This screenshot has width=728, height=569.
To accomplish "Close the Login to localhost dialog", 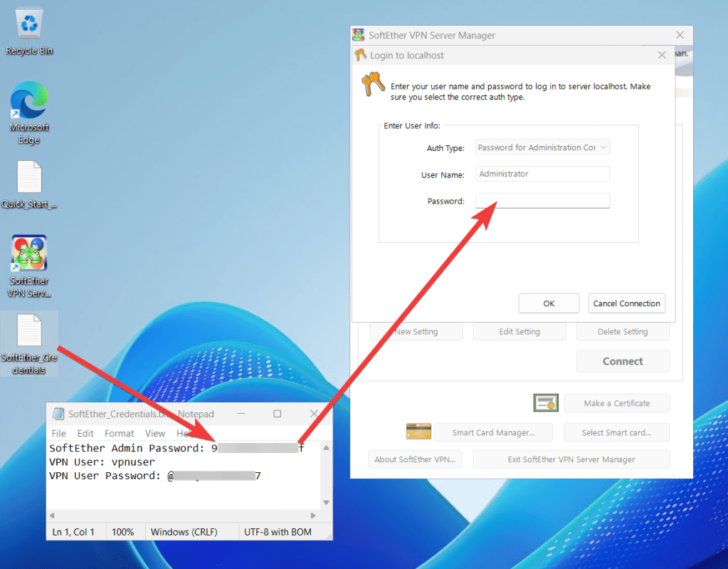I will pos(662,55).
